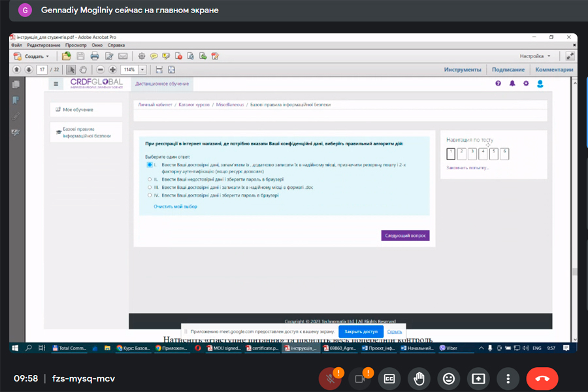Open the Редактирование menu

pyautogui.click(x=44, y=45)
